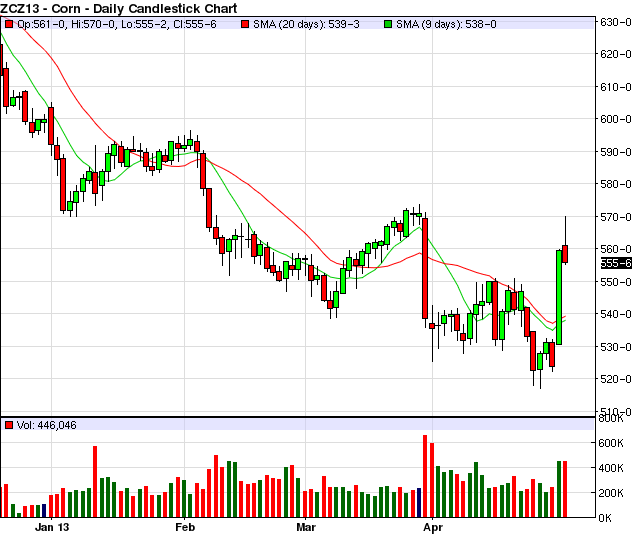Click the SMA (20 days): 539-3 label
Viewport: 640px width, 536px height.
pyautogui.click(x=306, y=24)
